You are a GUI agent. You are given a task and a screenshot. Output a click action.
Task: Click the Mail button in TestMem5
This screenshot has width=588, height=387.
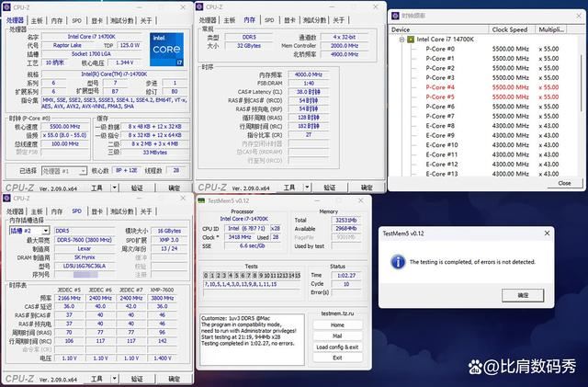point(336,336)
